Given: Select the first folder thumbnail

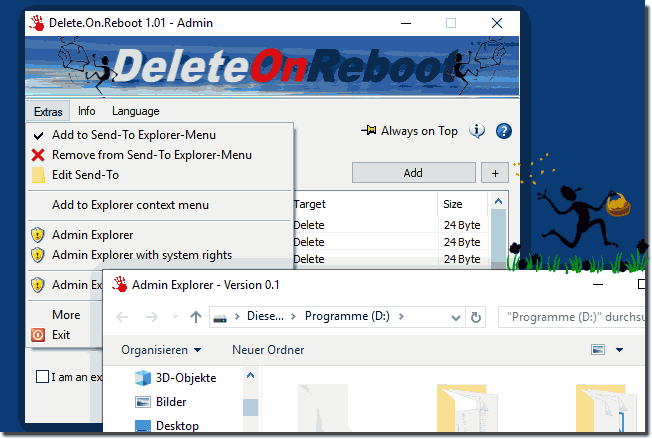Looking at the screenshot, I should [x=323, y=408].
